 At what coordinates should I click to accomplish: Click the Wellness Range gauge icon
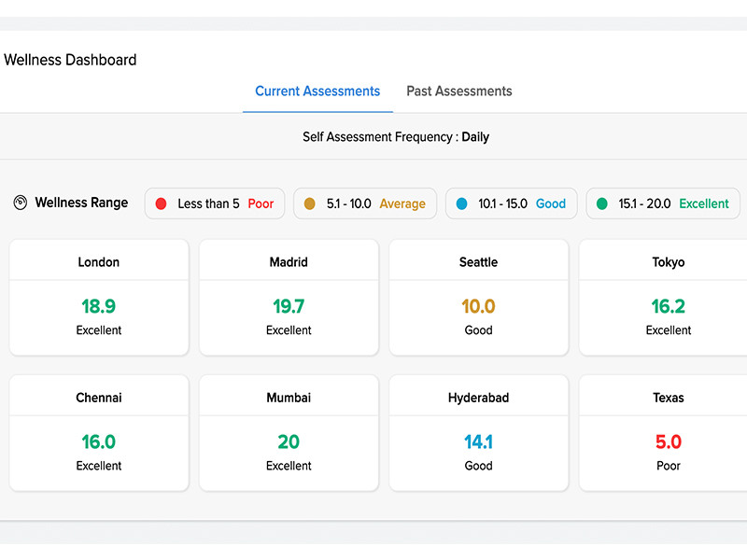[21, 203]
